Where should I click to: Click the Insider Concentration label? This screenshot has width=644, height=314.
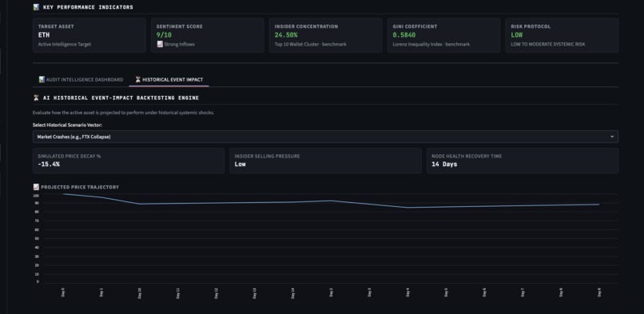tap(306, 26)
